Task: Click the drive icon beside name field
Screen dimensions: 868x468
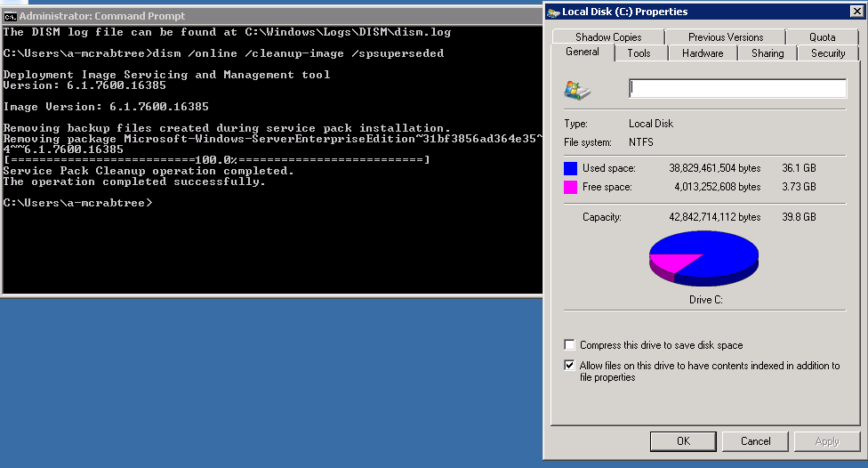Action: click(x=576, y=89)
